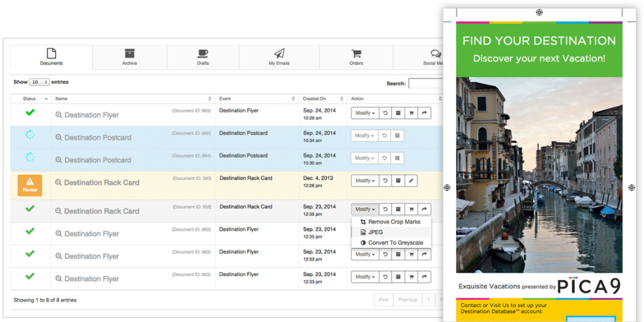The width and height of the screenshot is (644, 322).
Task: Click the First pagination button
Action: [384, 300]
